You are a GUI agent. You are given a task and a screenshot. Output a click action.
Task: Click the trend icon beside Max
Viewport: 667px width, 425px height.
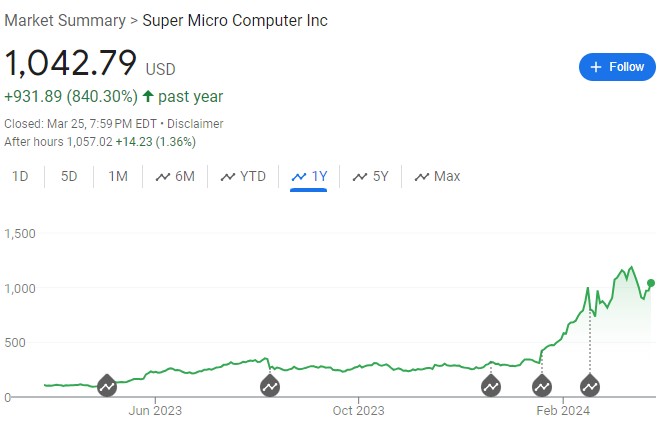point(422,177)
